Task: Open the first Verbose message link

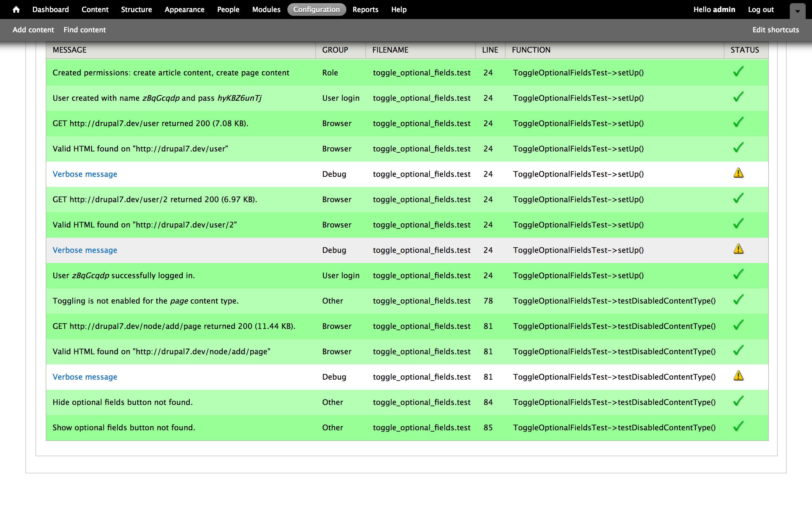Action: (85, 174)
